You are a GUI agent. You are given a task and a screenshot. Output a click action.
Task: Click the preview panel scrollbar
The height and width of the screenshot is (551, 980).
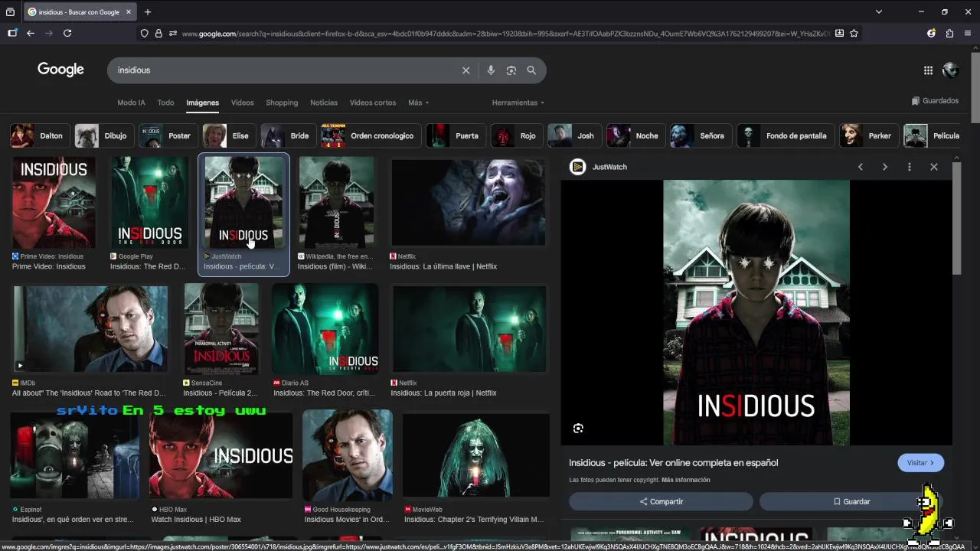pos(957,218)
